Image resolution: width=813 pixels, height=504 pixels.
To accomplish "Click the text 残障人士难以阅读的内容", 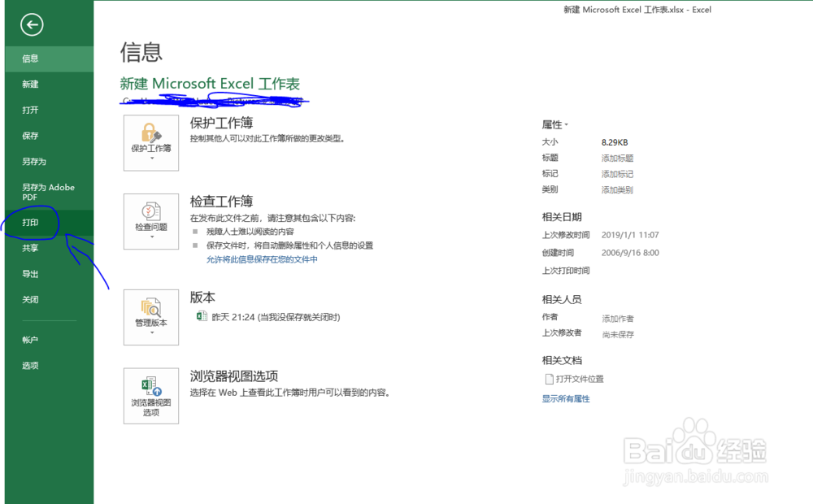I will 250,232.
